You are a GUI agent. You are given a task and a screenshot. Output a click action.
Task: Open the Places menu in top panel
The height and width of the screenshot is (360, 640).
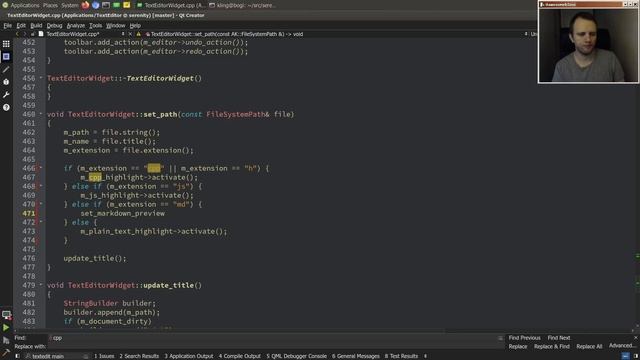pyautogui.click(x=51, y=5)
